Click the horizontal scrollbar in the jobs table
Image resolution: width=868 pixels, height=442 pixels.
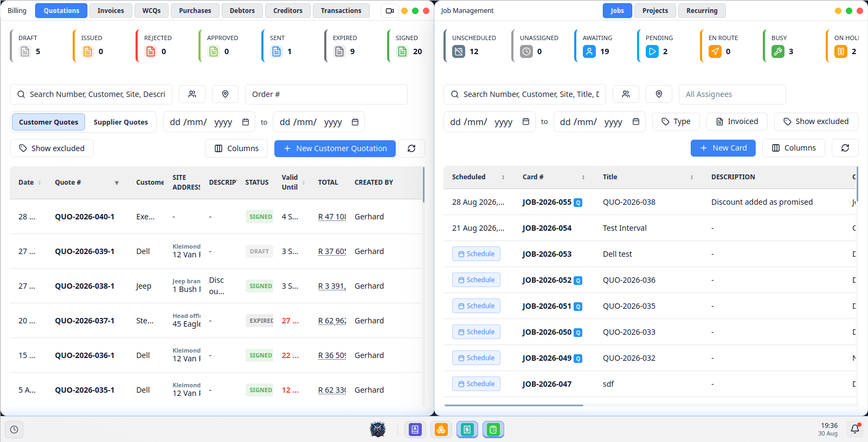click(514, 405)
